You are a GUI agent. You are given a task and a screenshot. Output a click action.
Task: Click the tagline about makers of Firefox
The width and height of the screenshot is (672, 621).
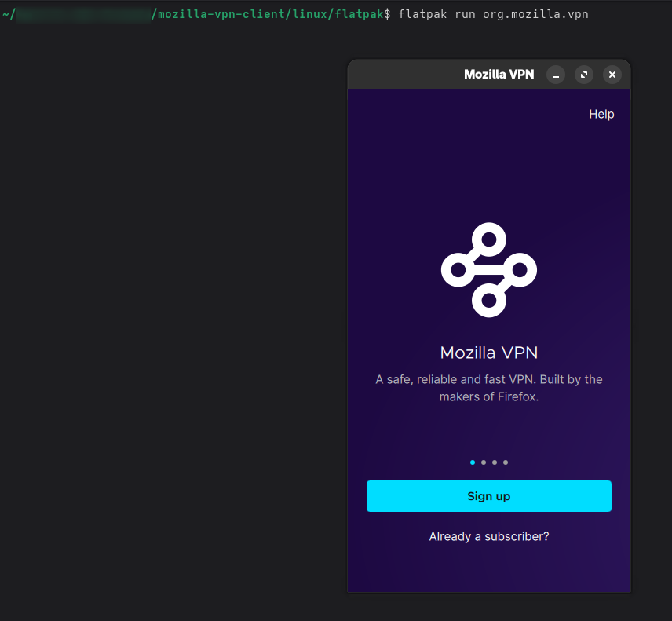489,388
